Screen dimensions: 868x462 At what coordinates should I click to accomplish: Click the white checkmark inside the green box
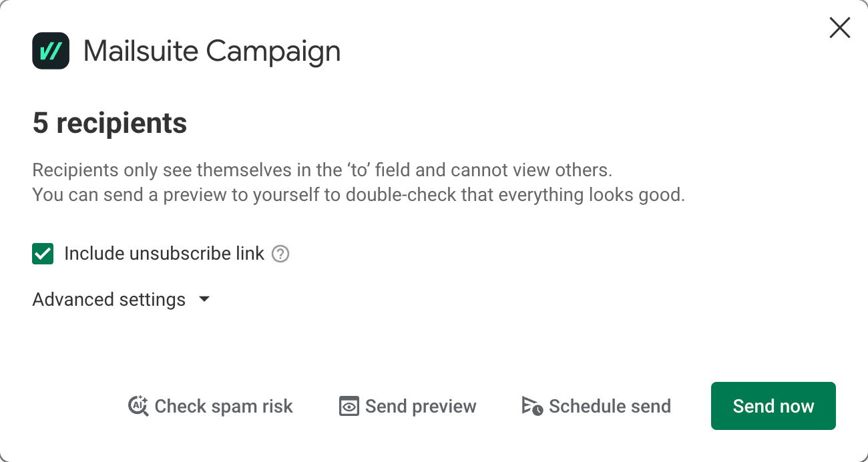click(x=43, y=254)
